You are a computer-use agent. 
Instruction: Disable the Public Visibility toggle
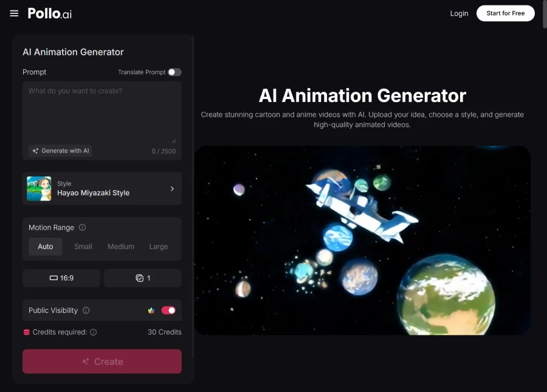168,311
